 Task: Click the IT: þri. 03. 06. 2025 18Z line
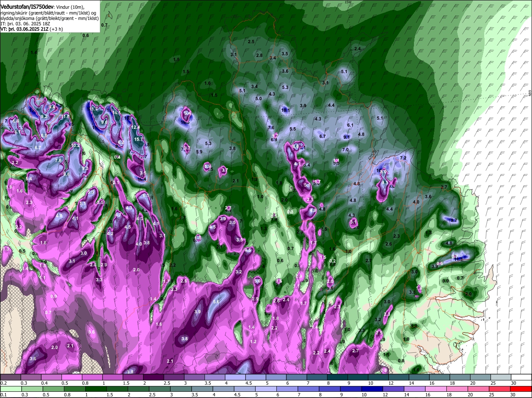click(25, 24)
